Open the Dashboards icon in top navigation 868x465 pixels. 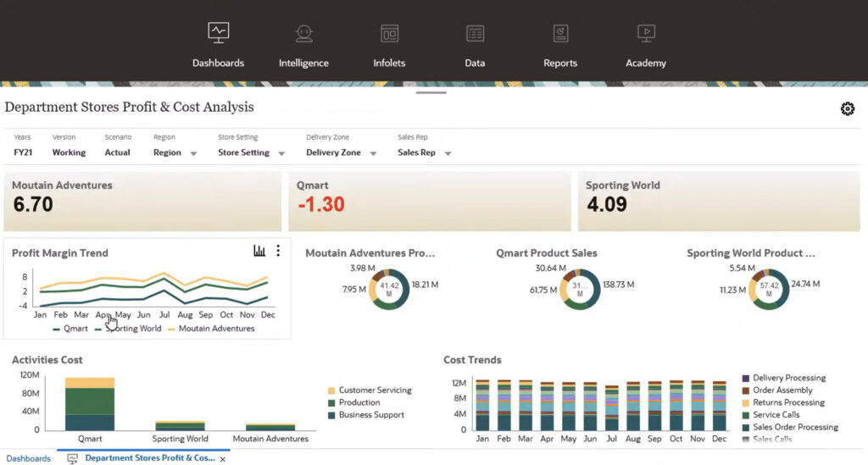point(218,34)
